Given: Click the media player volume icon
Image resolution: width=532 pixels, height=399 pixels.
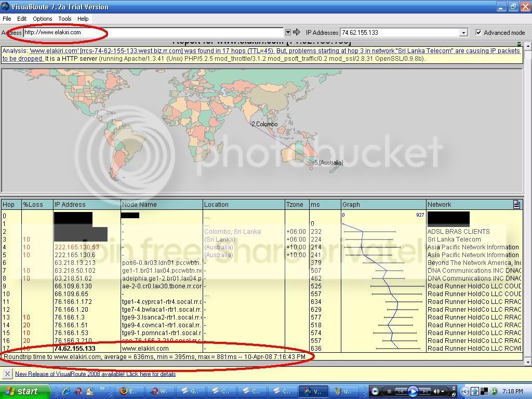Looking at the screenshot, I should point(437,391).
